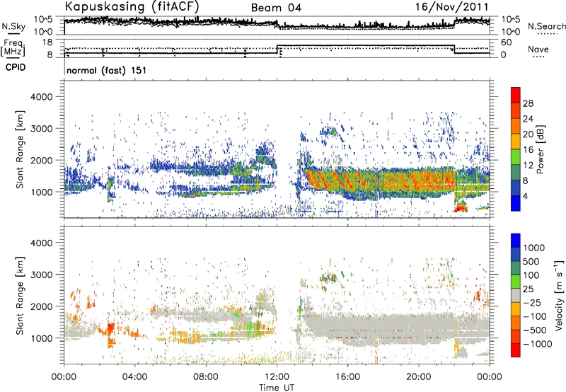Click the 100 tick on Velocity scale
Viewport: 566px width, 392px height.
[531, 275]
